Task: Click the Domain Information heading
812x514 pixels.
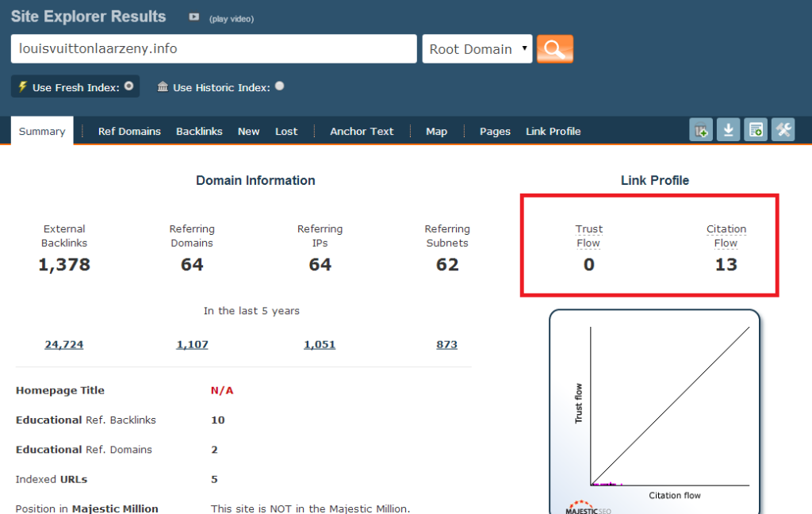Action: tap(255, 180)
